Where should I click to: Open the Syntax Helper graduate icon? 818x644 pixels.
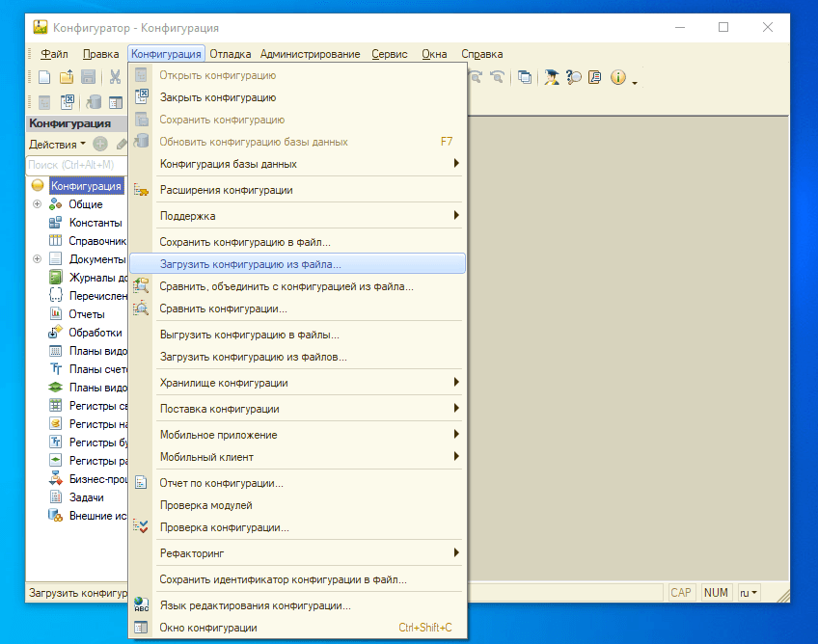click(x=551, y=78)
